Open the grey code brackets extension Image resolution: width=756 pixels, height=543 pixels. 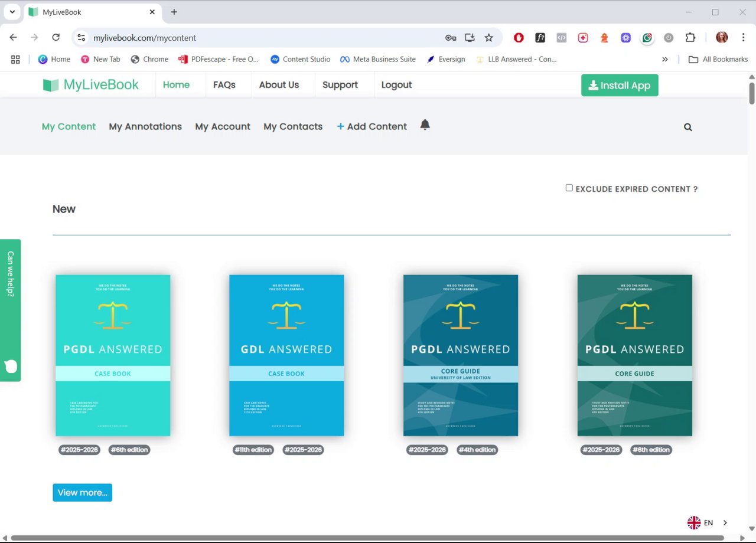point(562,38)
